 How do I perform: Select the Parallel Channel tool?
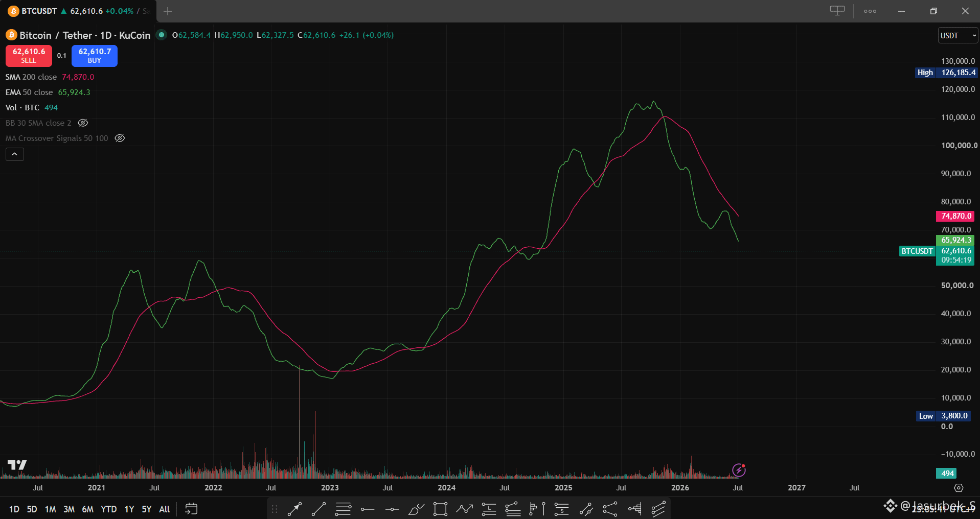click(x=586, y=509)
